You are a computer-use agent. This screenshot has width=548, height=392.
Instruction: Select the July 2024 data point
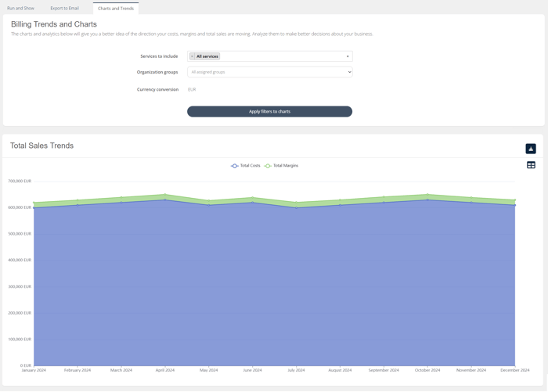click(296, 203)
